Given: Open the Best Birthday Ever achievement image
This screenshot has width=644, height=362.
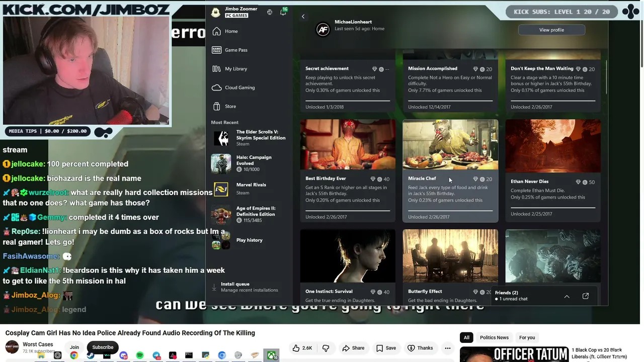Looking at the screenshot, I should click(348, 145).
